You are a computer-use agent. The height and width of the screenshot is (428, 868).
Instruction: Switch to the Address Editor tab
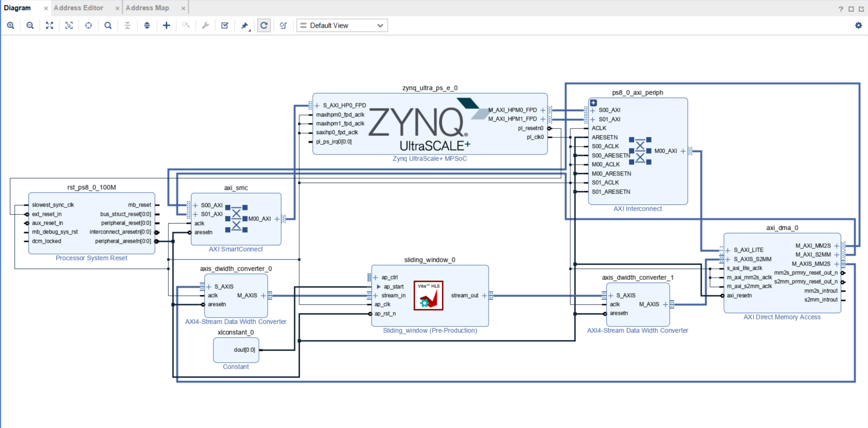coord(78,8)
